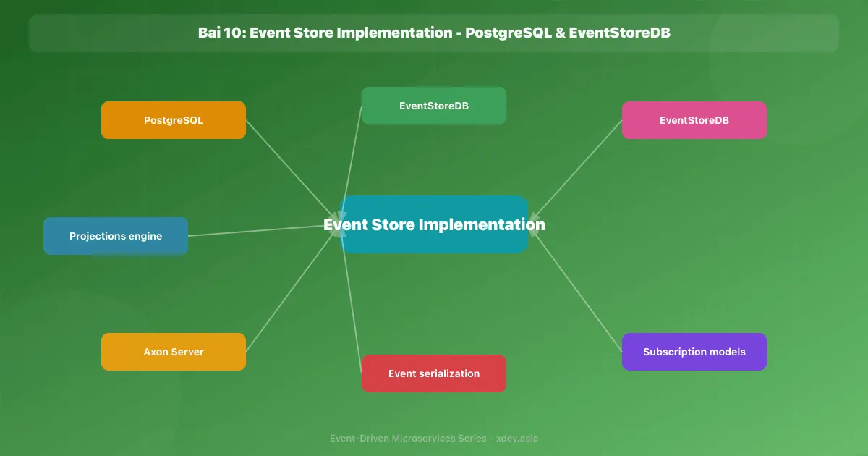Viewport: 868px width, 456px height.
Task: Click the footer text 'Event-Driven Microservices Series – xdev.asia'
Action: pyautogui.click(x=434, y=439)
